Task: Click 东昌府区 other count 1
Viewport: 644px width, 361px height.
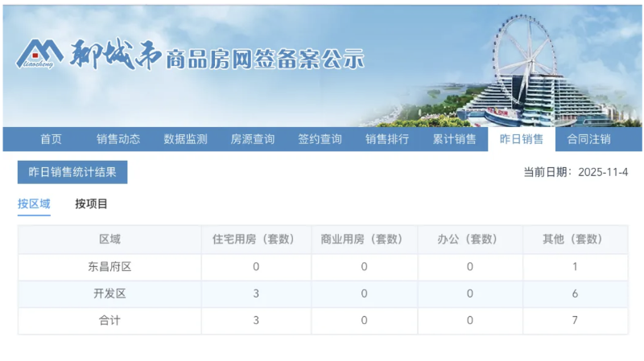Action: click(x=575, y=267)
